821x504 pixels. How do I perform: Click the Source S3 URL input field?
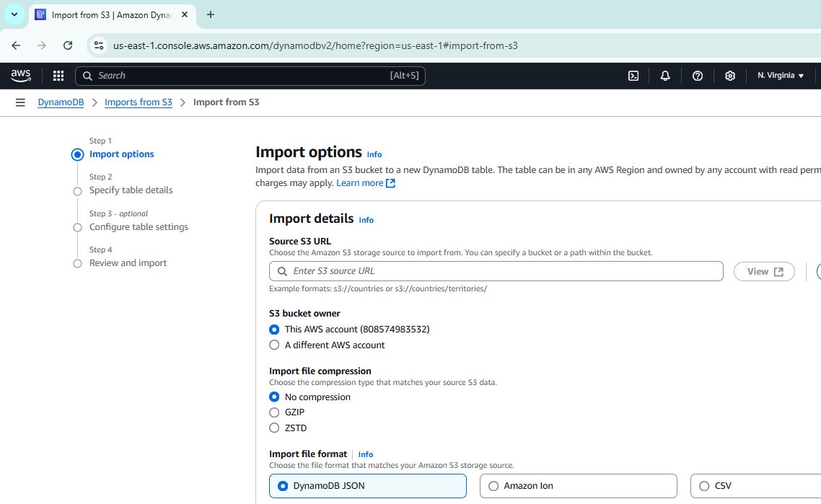coord(496,271)
